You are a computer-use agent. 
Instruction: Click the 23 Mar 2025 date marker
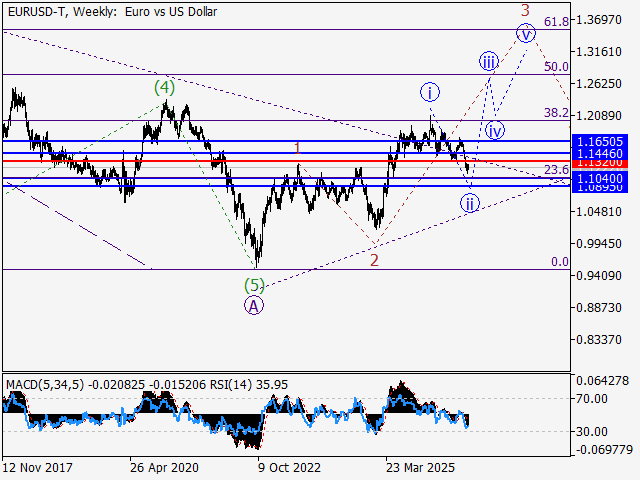tap(420, 467)
